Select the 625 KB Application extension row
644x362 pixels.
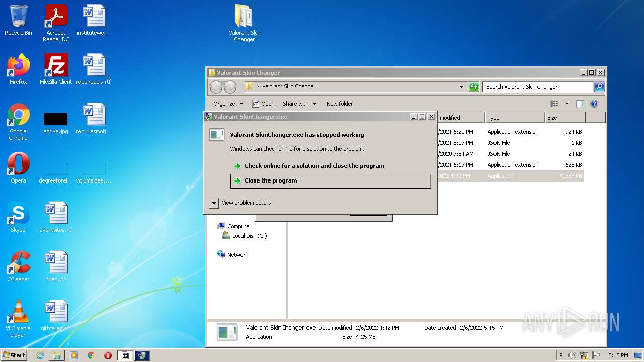pyautogui.click(x=510, y=165)
